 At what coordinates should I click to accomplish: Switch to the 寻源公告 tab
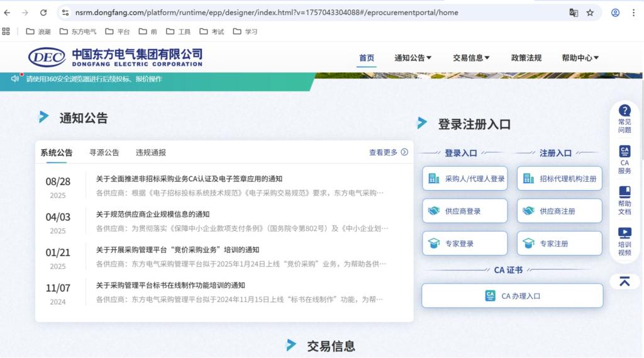[x=104, y=152]
